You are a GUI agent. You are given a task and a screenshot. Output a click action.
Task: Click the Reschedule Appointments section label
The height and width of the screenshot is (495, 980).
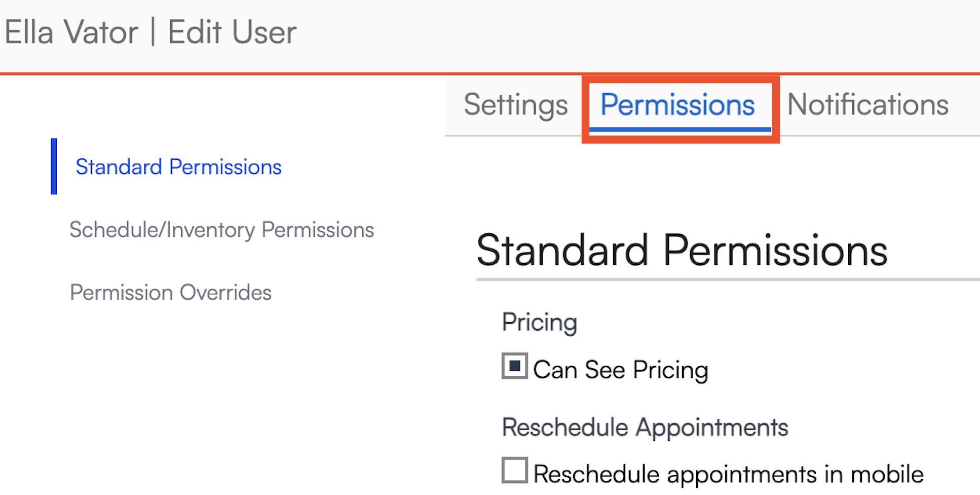(x=645, y=427)
